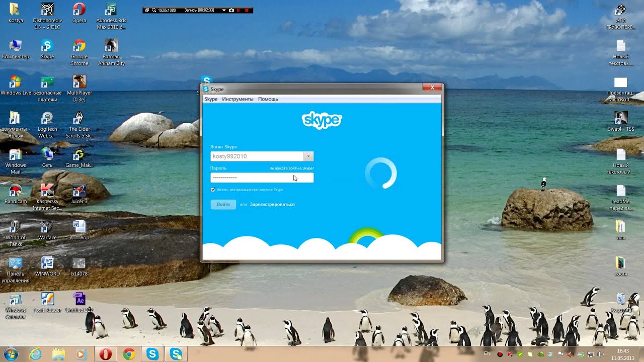Select Juicer 3 desktop shortcut

click(79, 194)
